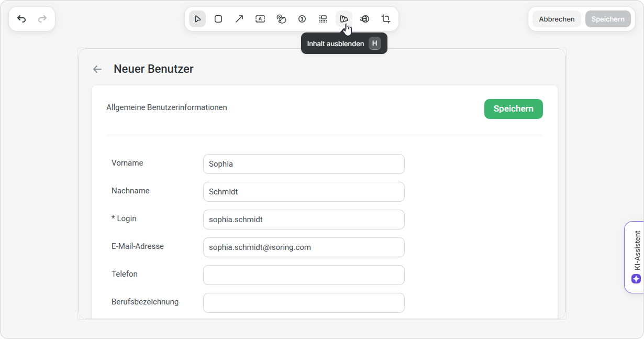Viewport: 644px width, 339px height.
Task: Click the gray Speichern button top right
Action: pos(607,19)
